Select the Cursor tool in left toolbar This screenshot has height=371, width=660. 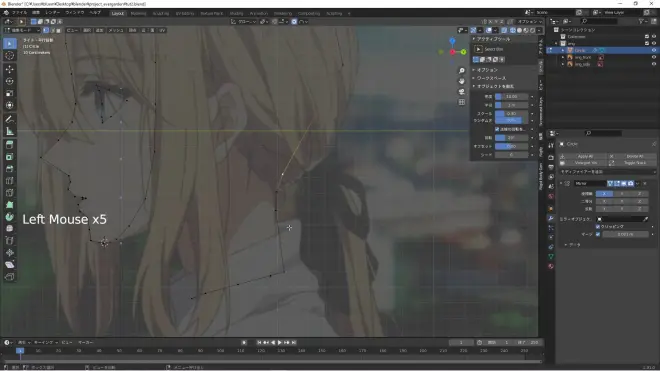10,56
